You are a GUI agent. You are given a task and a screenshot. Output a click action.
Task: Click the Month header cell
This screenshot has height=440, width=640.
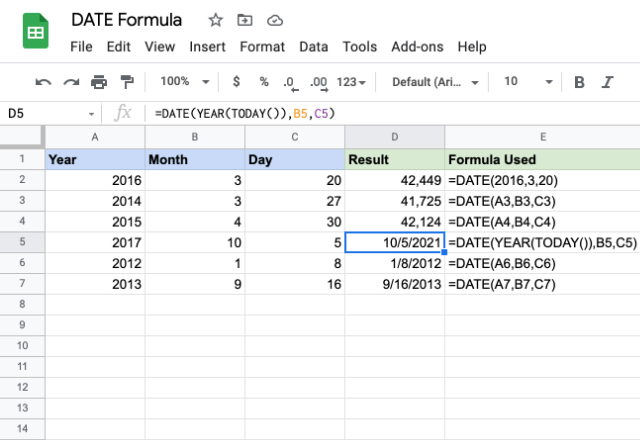click(x=195, y=159)
